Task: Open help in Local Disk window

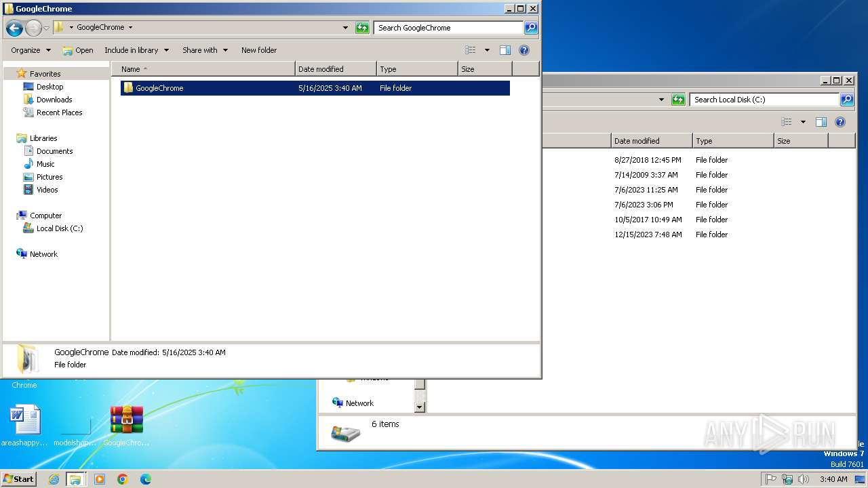Action: (x=840, y=122)
